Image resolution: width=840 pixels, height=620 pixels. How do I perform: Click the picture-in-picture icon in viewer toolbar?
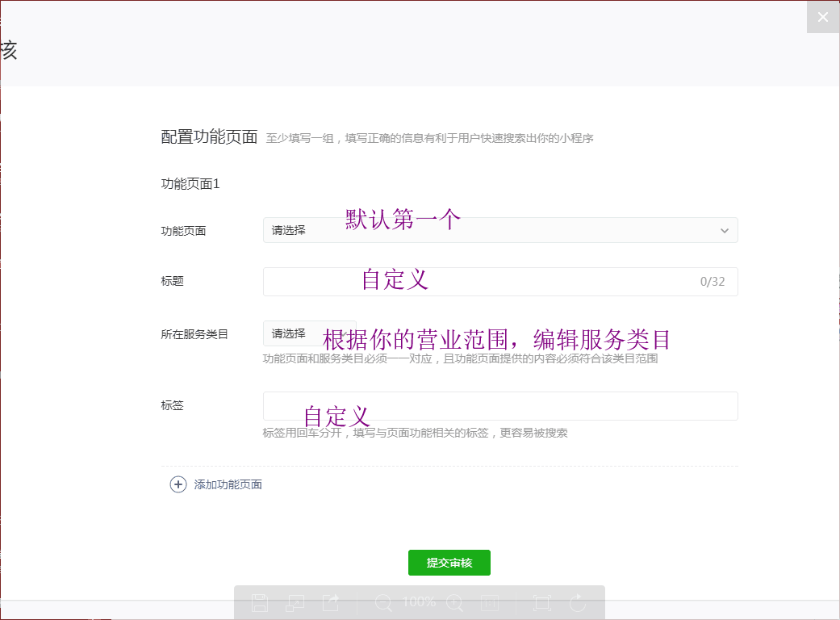[x=295, y=602]
